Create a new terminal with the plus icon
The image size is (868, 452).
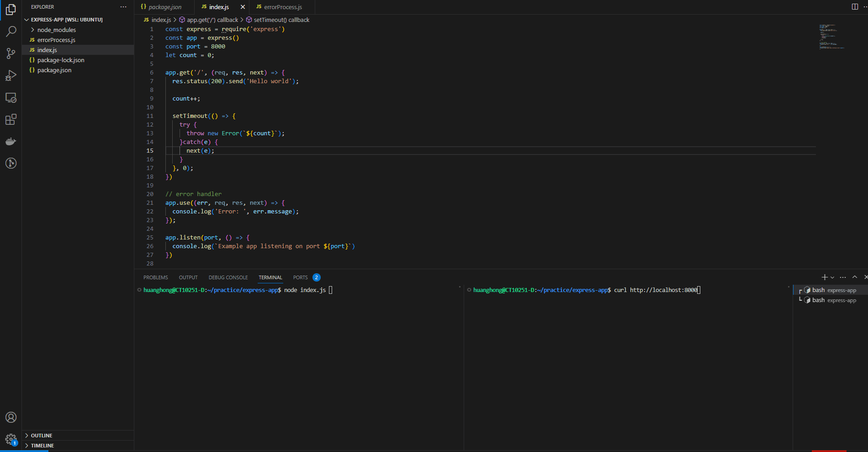point(824,277)
